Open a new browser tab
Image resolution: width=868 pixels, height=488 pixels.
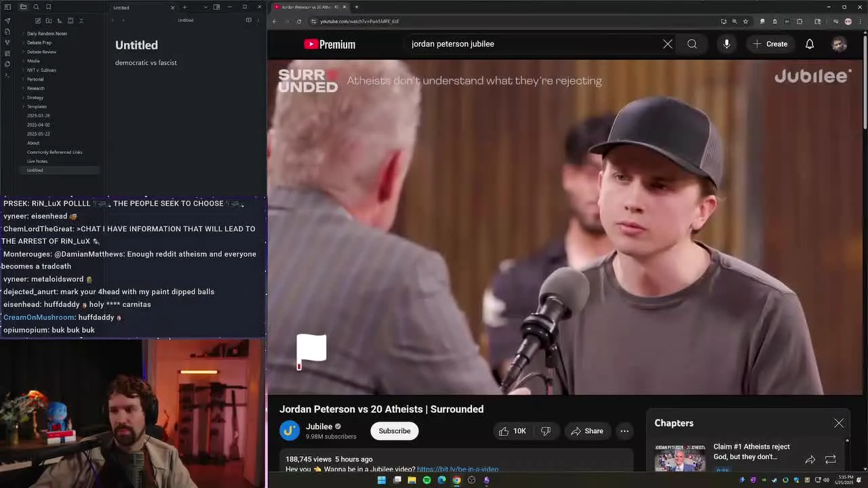pos(357,7)
